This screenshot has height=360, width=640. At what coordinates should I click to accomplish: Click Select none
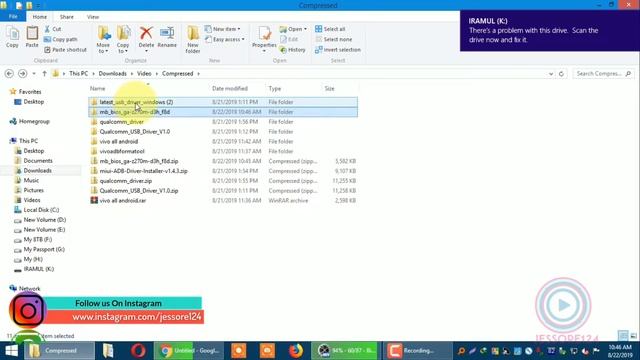(333, 39)
